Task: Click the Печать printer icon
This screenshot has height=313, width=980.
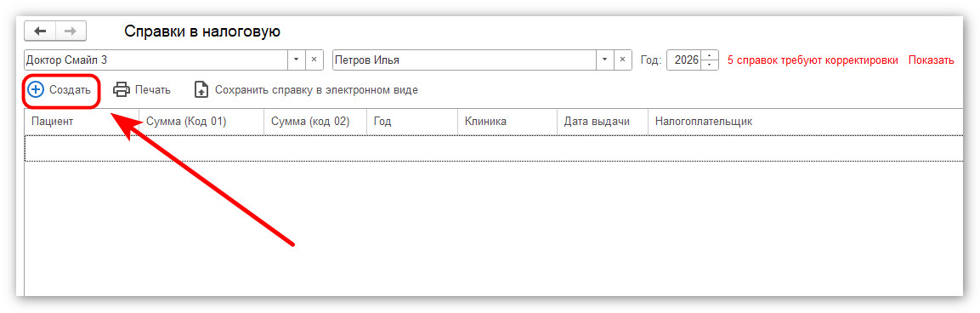Action: click(x=122, y=89)
